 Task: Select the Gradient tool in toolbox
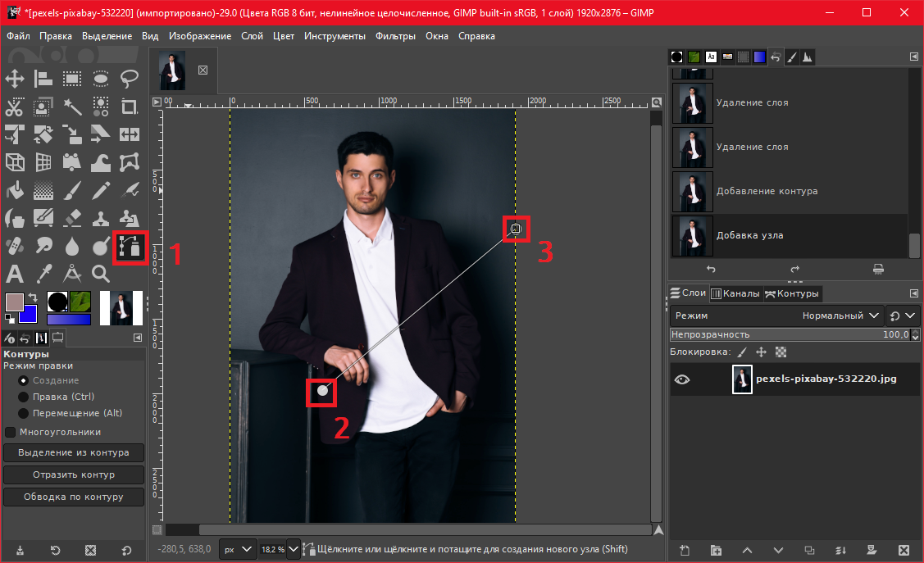[43, 191]
